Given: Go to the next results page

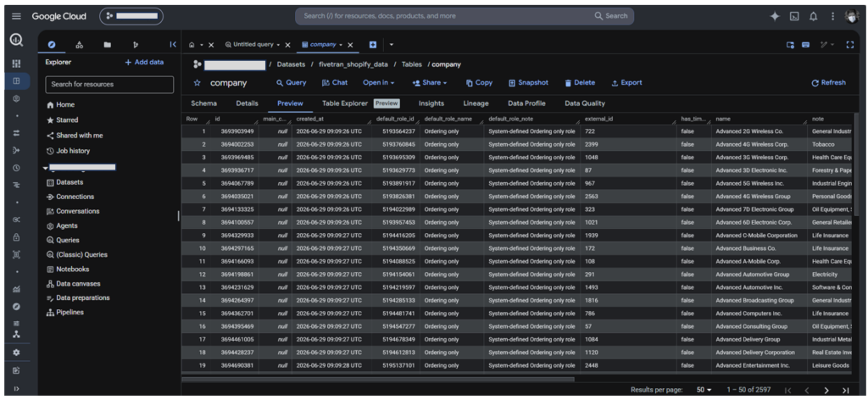Looking at the screenshot, I should pyautogui.click(x=826, y=390).
